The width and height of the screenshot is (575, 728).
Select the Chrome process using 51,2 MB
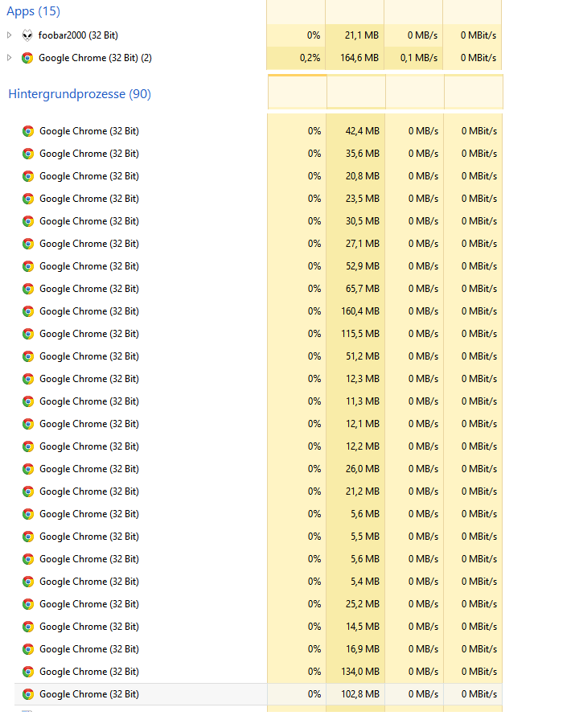[258, 356]
